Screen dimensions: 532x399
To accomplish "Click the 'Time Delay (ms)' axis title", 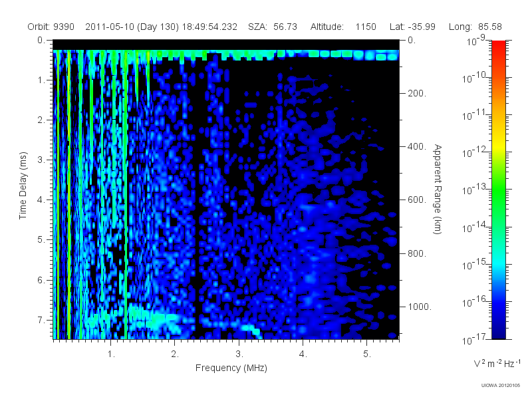I will [x=23, y=186].
